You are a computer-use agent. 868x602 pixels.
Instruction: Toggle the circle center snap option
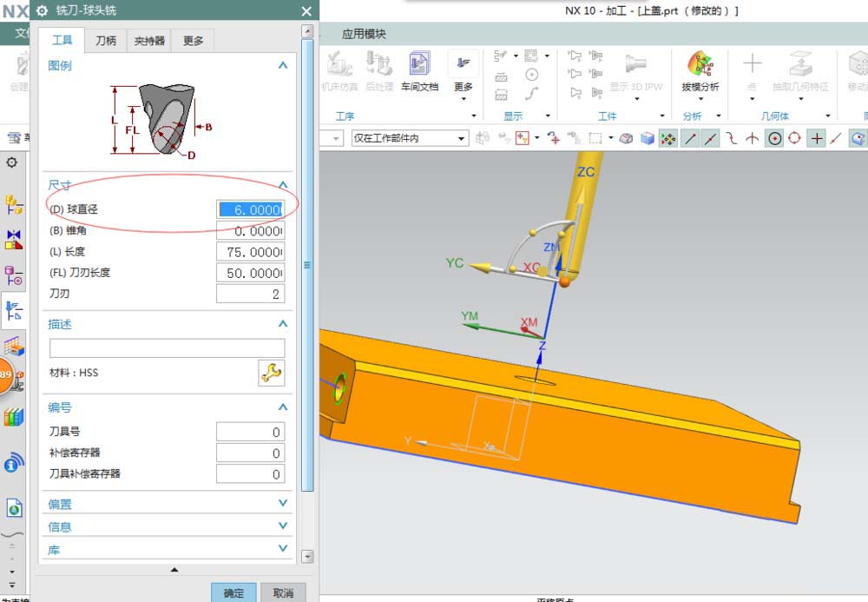773,138
